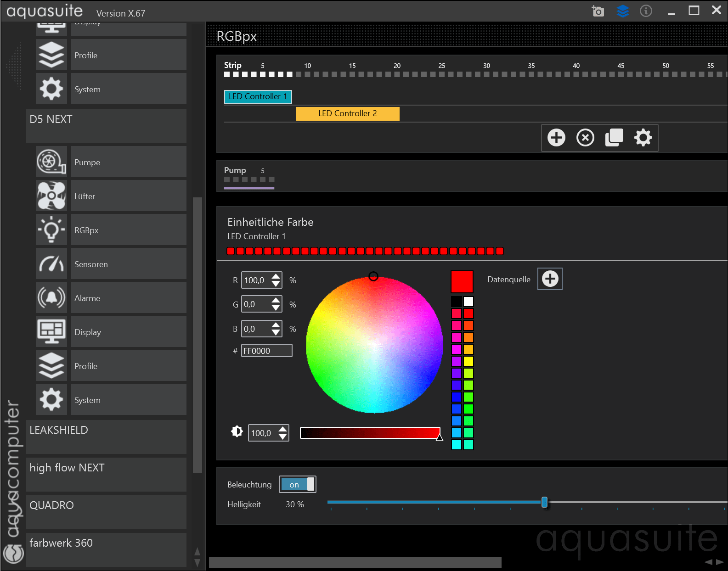Open the Alarme page

tap(129, 298)
